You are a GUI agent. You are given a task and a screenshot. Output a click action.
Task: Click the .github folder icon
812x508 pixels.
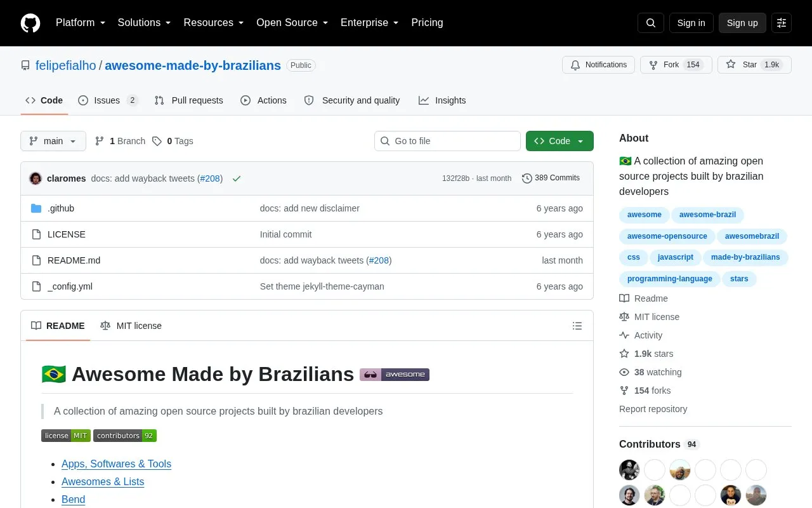(36, 208)
